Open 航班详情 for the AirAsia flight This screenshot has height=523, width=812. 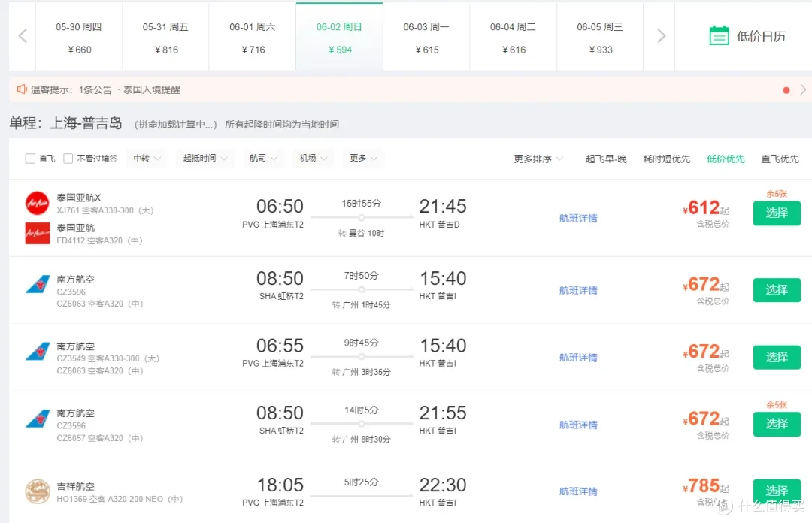pos(578,218)
